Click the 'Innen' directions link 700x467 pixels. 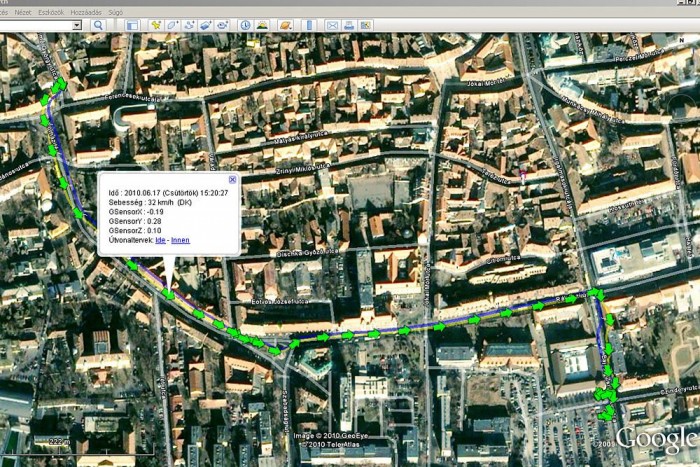coord(180,240)
